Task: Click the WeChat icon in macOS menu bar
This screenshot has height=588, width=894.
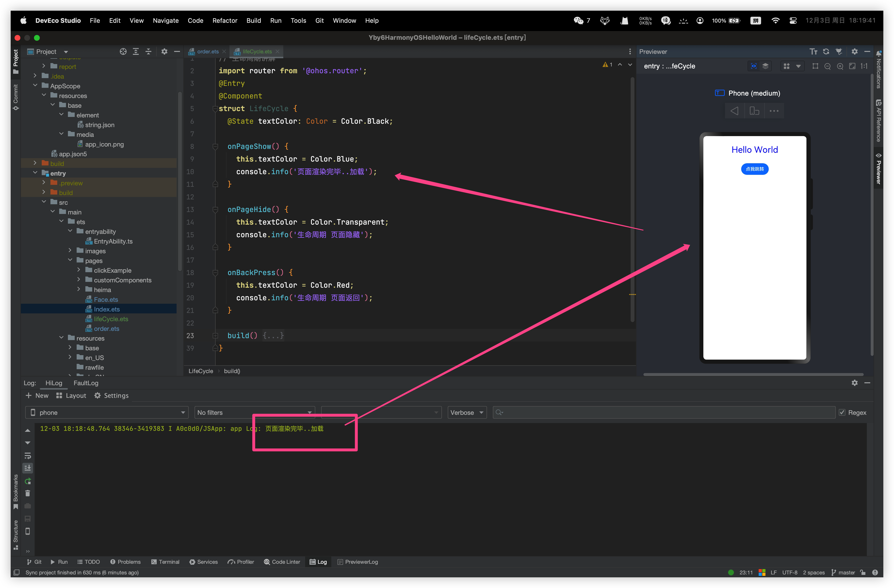Action: tap(578, 21)
